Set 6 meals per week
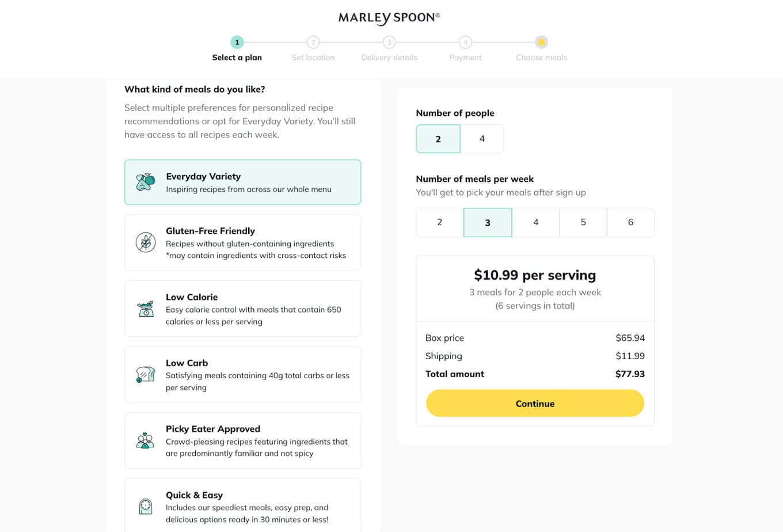The image size is (783, 532). tap(630, 222)
